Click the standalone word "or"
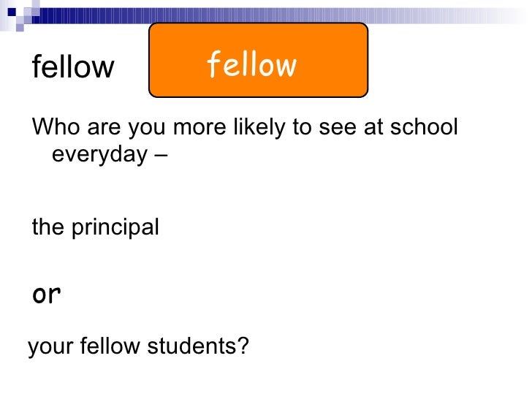The image size is (532, 399). point(47,294)
